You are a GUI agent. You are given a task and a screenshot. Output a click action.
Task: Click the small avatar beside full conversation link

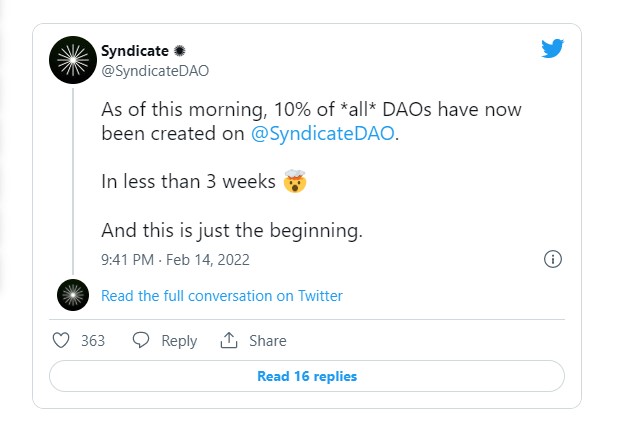pyautogui.click(x=73, y=295)
